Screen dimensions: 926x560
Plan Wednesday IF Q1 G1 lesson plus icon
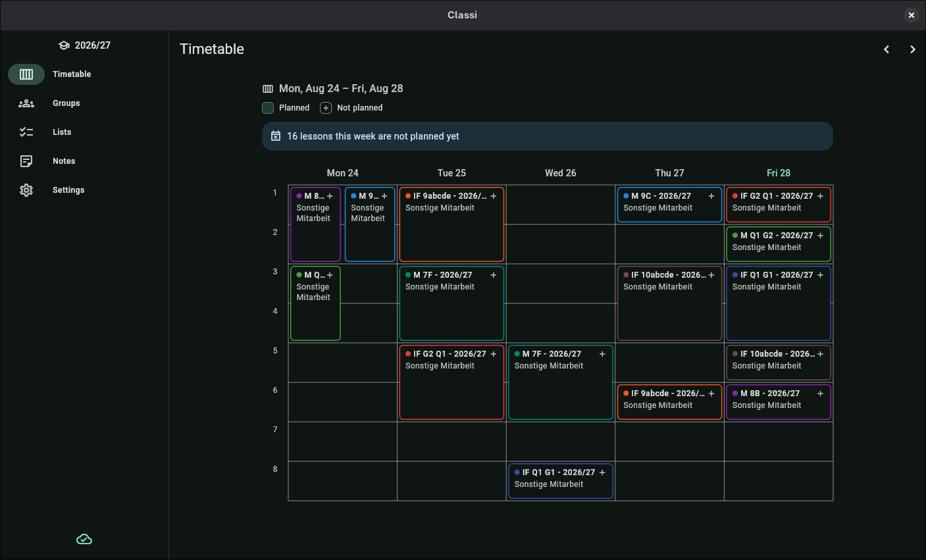click(602, 472)
